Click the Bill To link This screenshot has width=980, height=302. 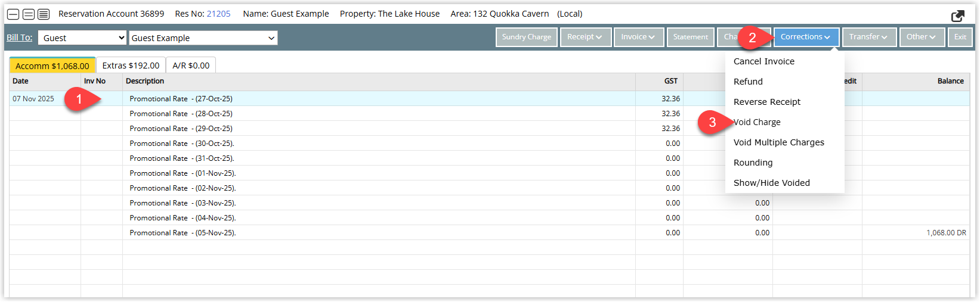tap(19, 38)
